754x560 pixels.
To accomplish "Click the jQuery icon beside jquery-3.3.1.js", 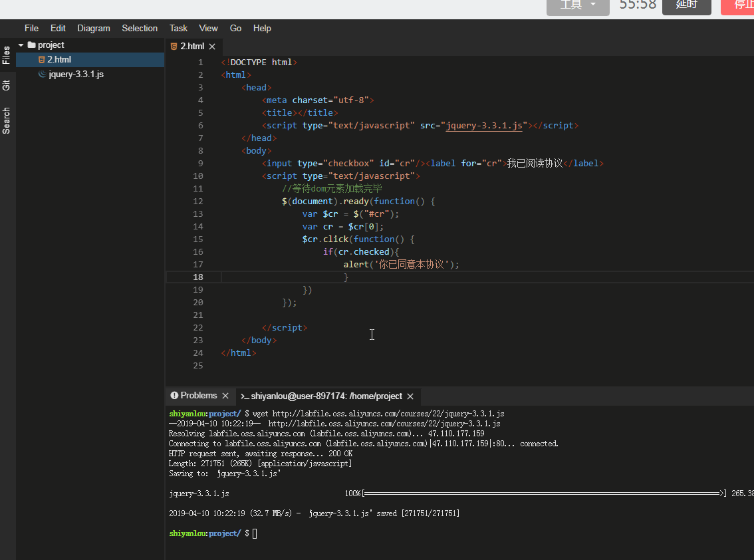I will (43, 74).
